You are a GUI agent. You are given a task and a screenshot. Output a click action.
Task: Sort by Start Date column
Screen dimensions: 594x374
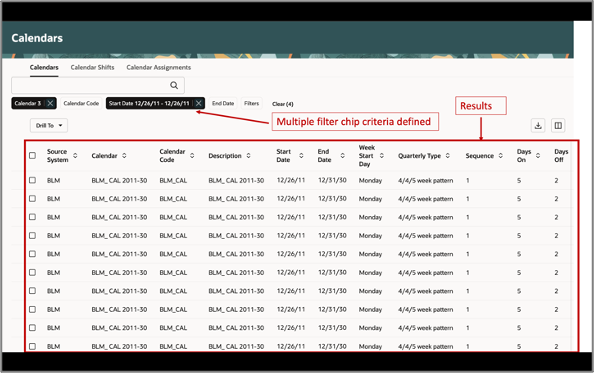click(x=301, y=156)
